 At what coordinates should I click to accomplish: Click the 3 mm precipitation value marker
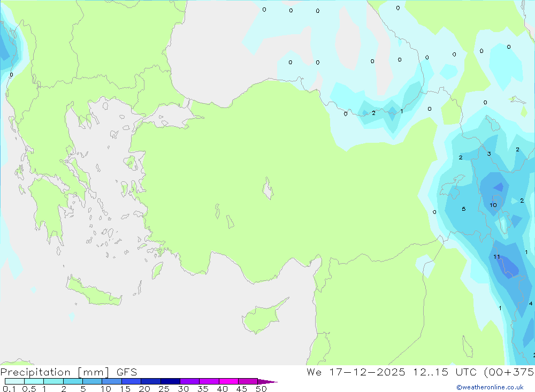pyautogui.click(x=488, y=154)
